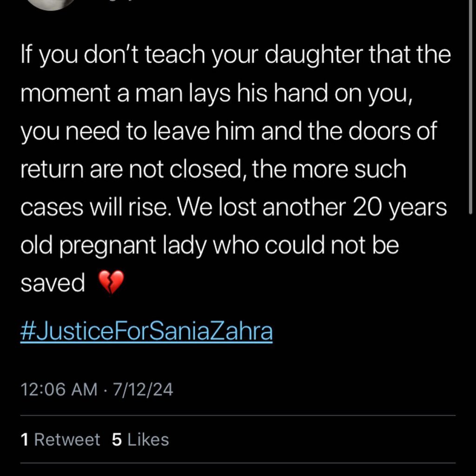This screenshot has height=476, width=476.
Task: Open the 1 Retweet list
Action: tap(60, 440)
